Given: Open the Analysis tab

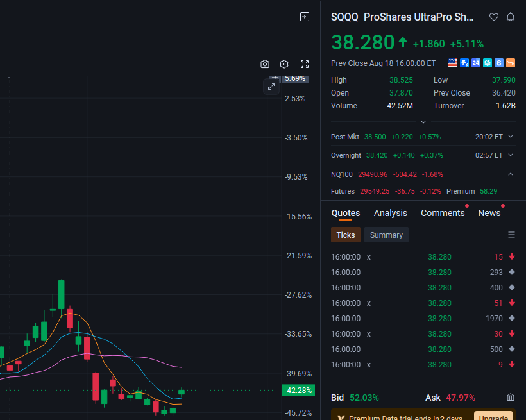Looking at the screenshot, I should coord(391,213).
